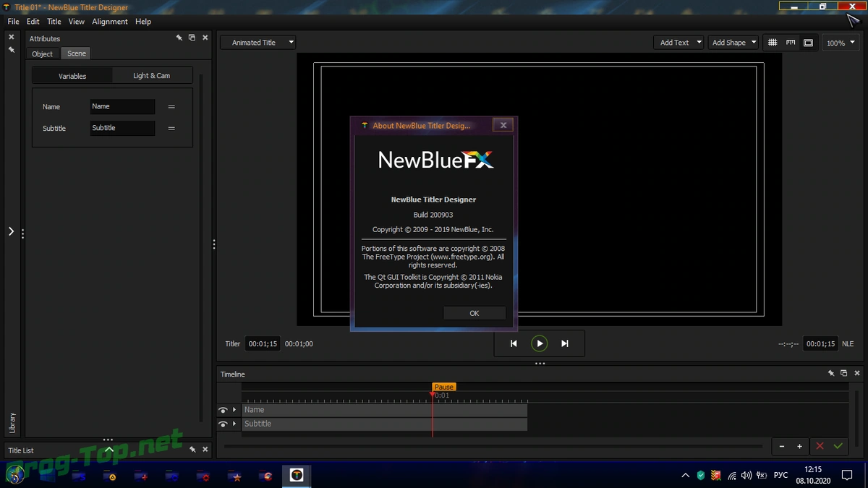This screenshot has width=868, height=488.
Task: Open the notification center
Action: 847,476
